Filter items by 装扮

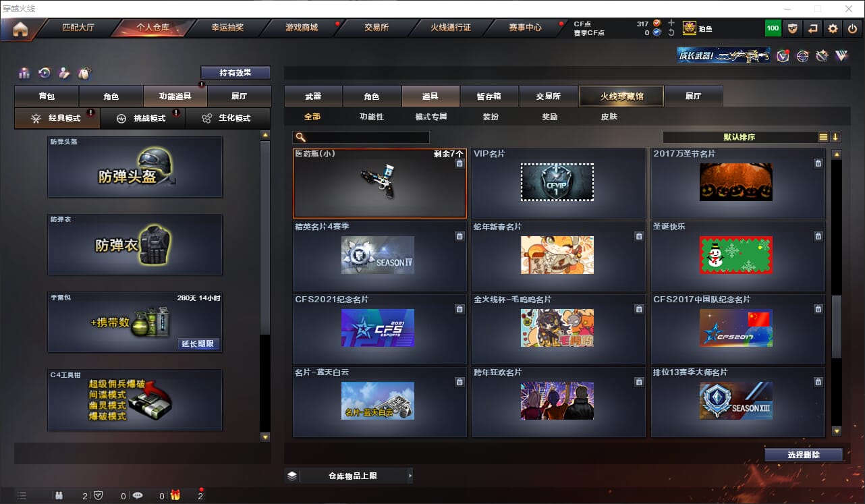[x=491, y=117]
